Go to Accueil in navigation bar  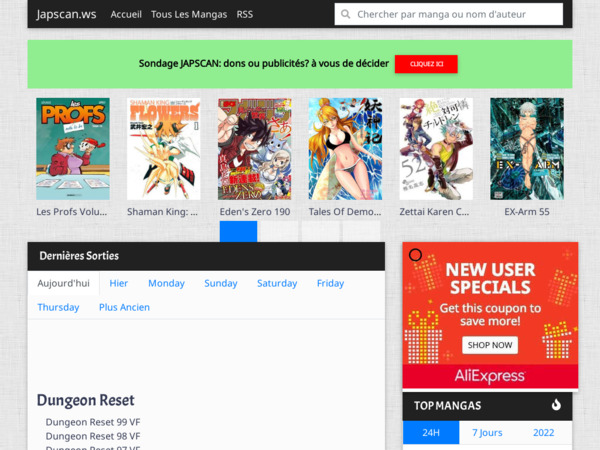pyautogui.click(x=126, y=15)
